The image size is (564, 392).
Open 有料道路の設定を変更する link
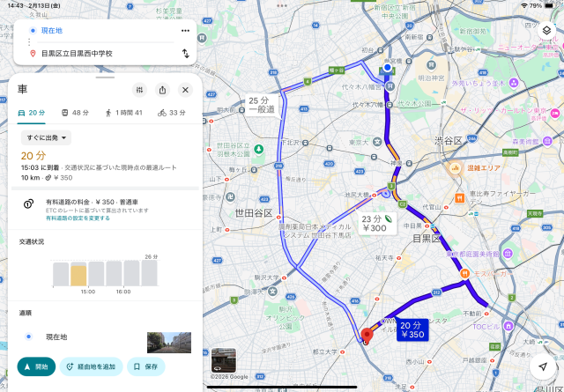(x=78, y=218)
